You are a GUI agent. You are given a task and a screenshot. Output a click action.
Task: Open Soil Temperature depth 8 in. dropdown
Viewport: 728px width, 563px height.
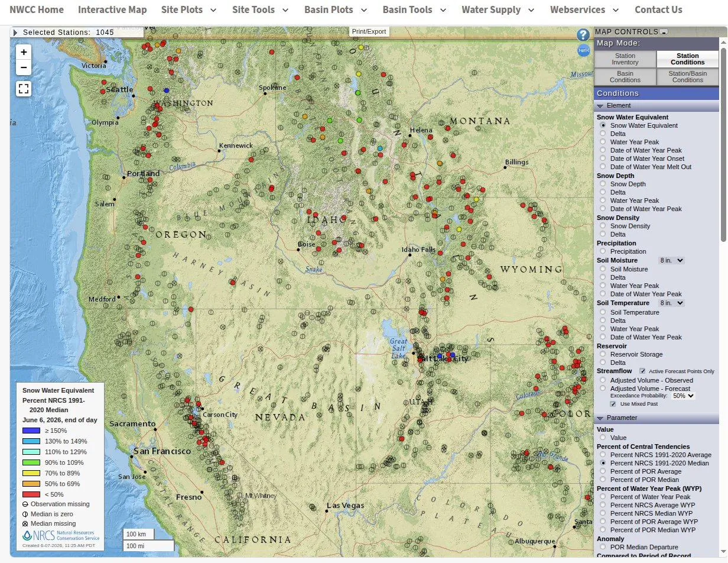tap(671, 303)
